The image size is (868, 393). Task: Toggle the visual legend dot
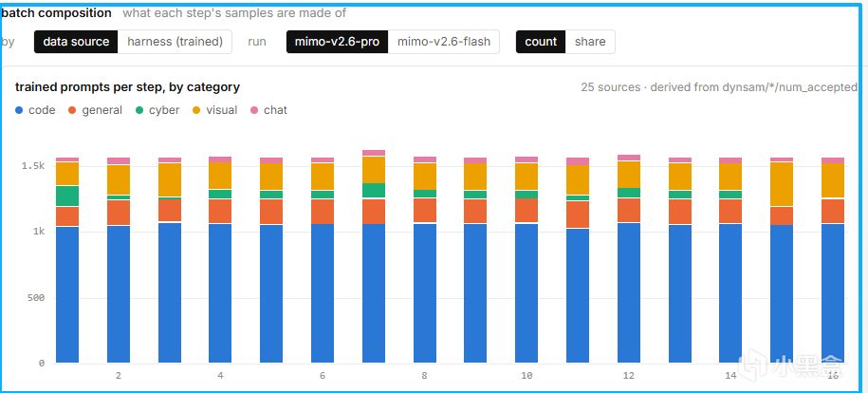click(x=196, y=110)
